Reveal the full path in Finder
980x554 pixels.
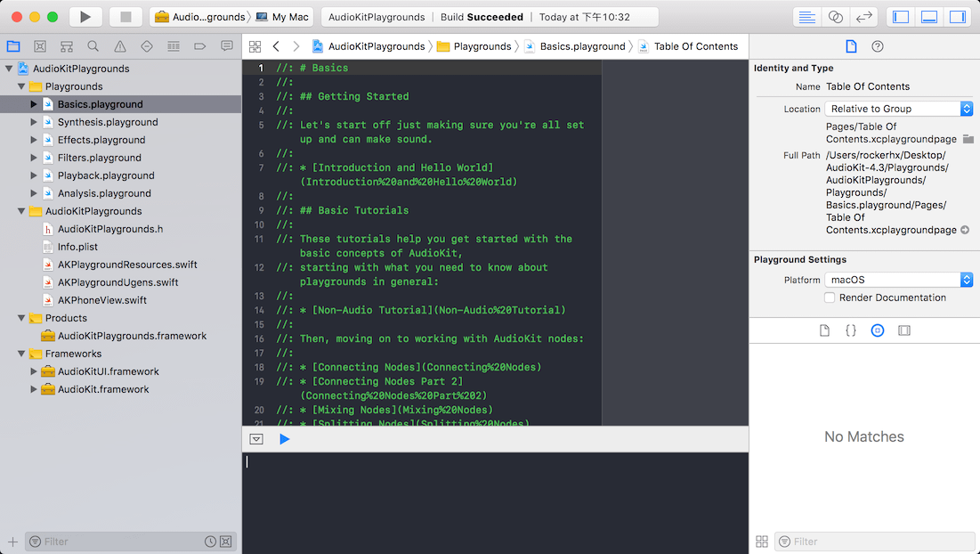(x=965, y=230)
